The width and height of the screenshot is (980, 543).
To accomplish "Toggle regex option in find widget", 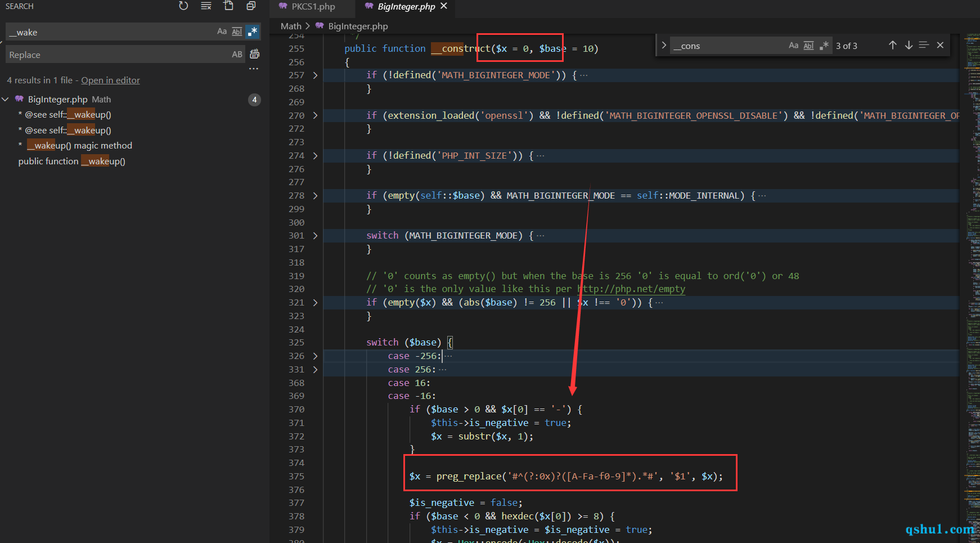I will click(x=824, y=46).
